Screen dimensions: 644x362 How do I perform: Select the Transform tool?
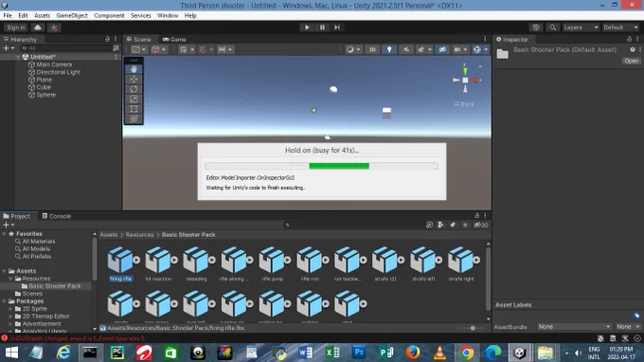[x=134, y=118]
